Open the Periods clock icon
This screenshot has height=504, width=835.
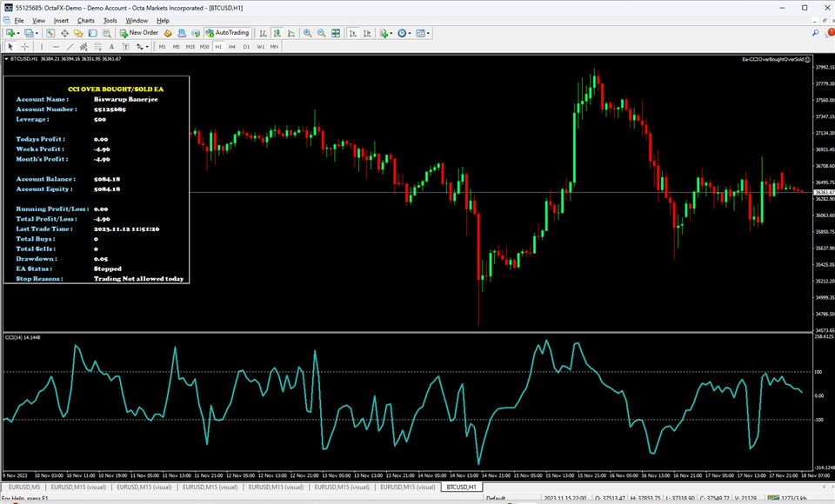coord(402,33)
